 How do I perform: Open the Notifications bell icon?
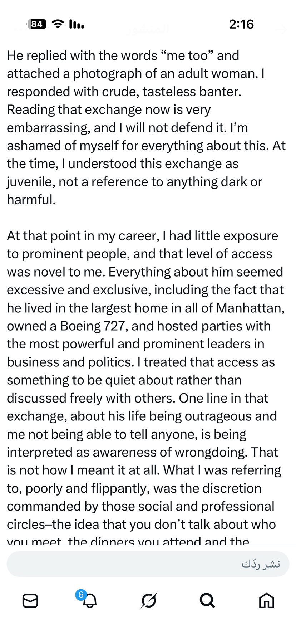tap(89, 601)
